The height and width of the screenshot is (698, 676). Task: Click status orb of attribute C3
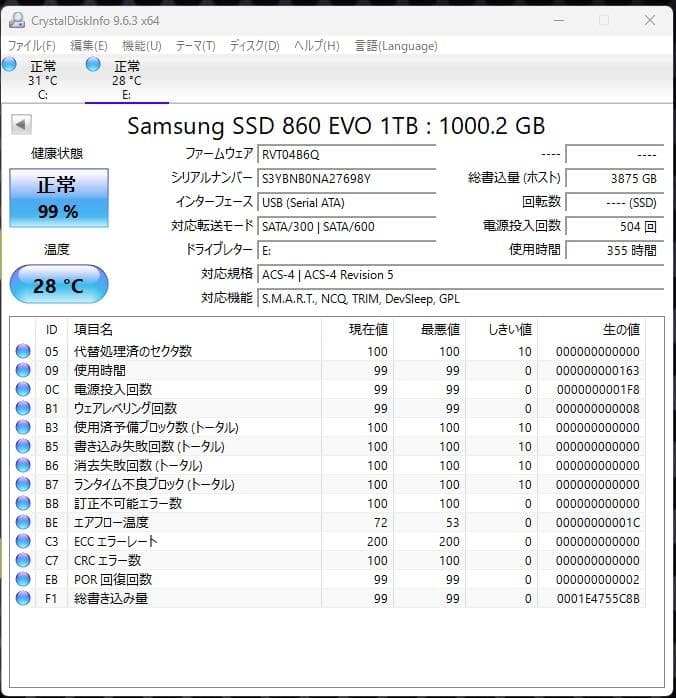(23, 542)
